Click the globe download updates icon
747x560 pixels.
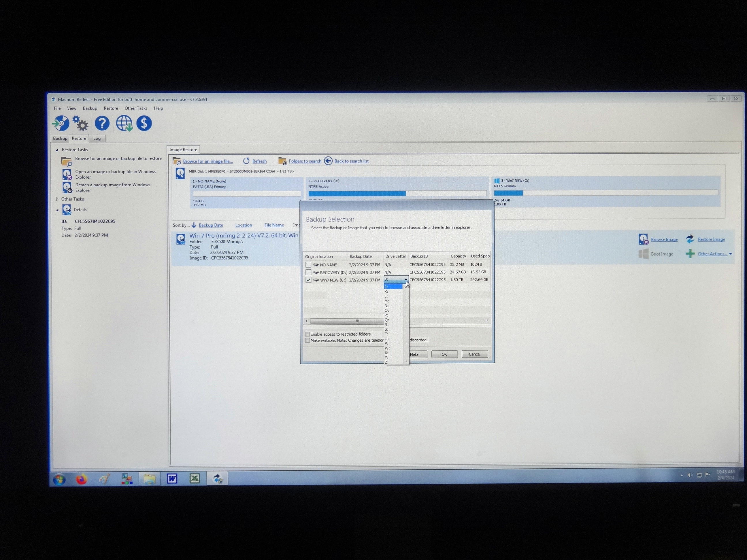(x=124, y=123)
